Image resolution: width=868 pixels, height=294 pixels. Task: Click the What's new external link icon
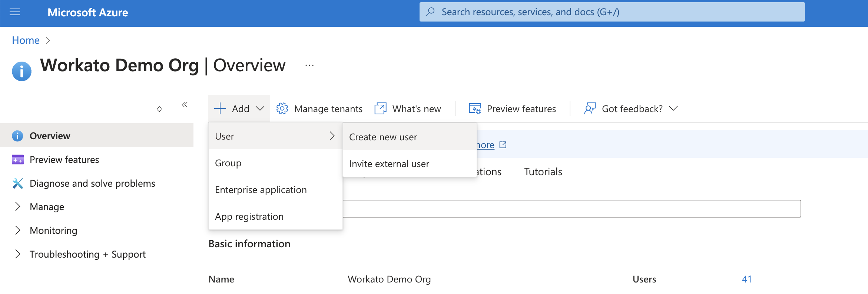click(380, 109)
